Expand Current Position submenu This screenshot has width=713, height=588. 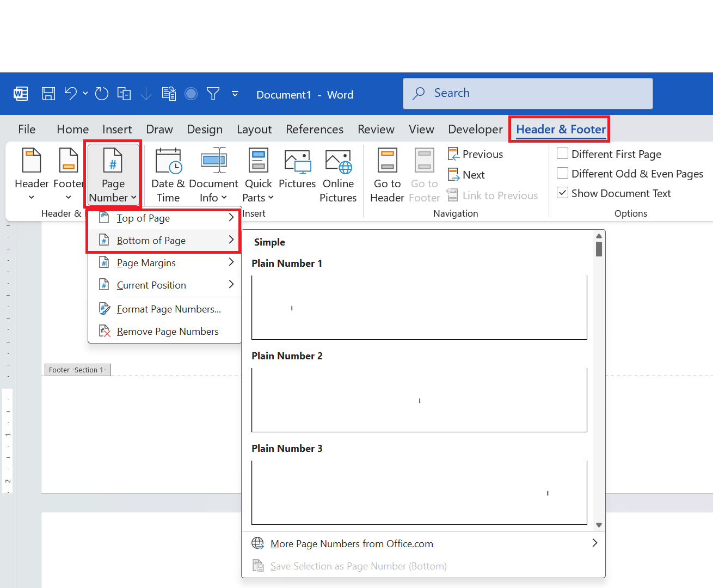coord(164,285)
